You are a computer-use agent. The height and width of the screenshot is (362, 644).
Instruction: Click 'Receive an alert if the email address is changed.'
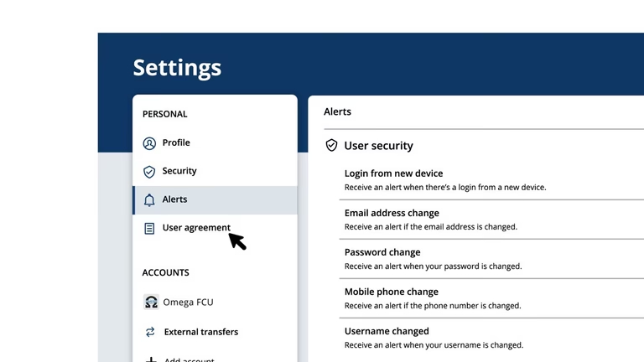point(431,227)
